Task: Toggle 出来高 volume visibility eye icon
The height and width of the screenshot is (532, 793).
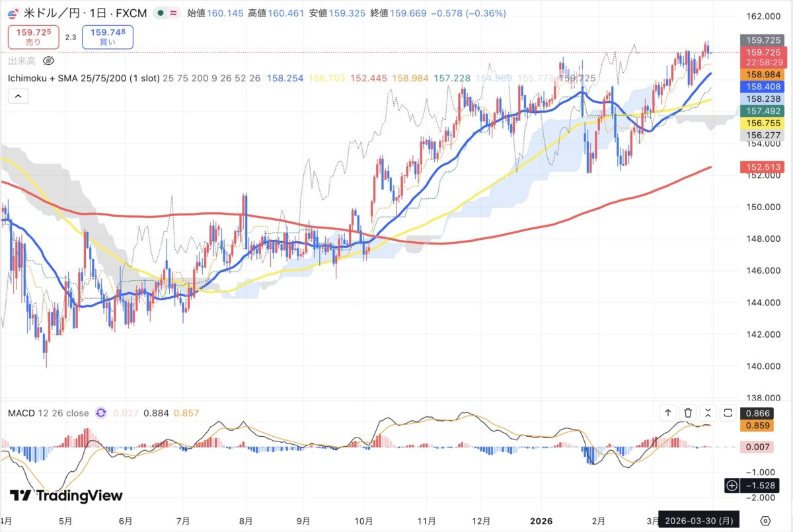Action: click(48, 61)
